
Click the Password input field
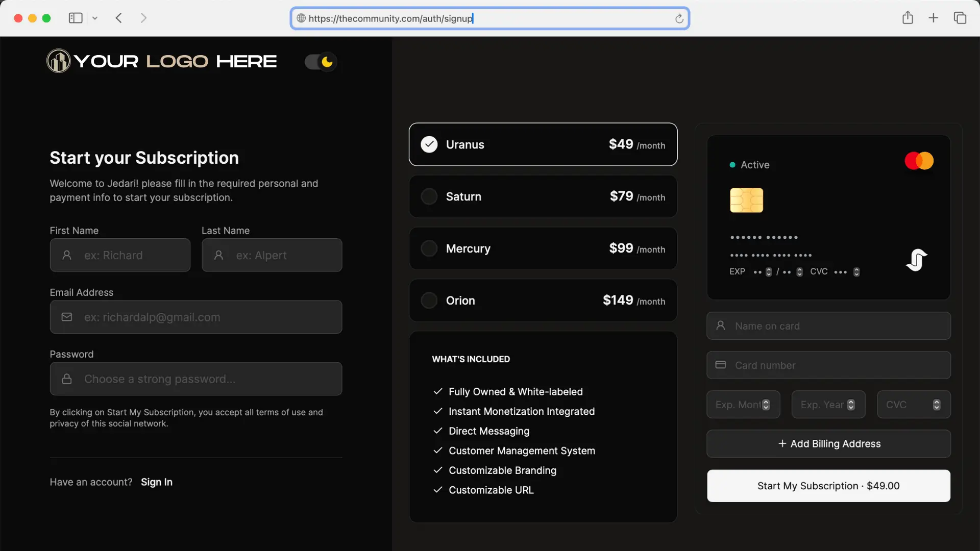196,379
